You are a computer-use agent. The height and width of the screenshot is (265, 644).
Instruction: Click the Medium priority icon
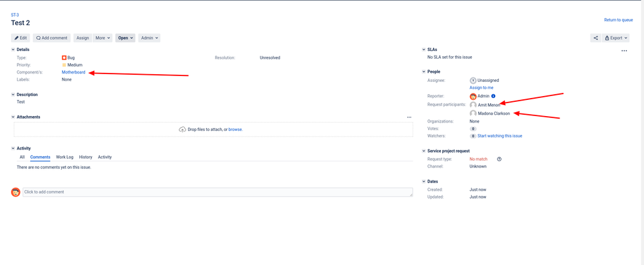(x=64, y=65)
